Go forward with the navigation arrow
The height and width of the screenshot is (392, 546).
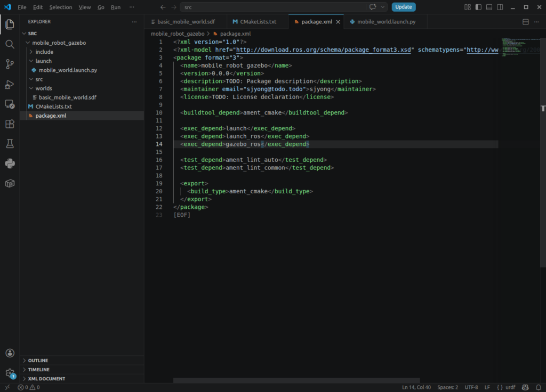[x=173, y=7]
